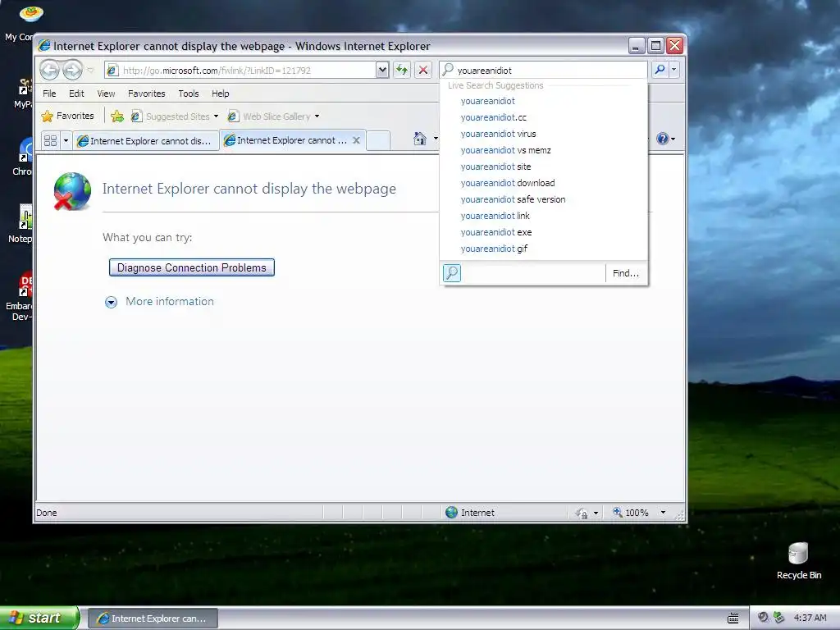Click the red Stop loading button
The width and height of the screenshot is (840, 630).
(x=423, y=70)
